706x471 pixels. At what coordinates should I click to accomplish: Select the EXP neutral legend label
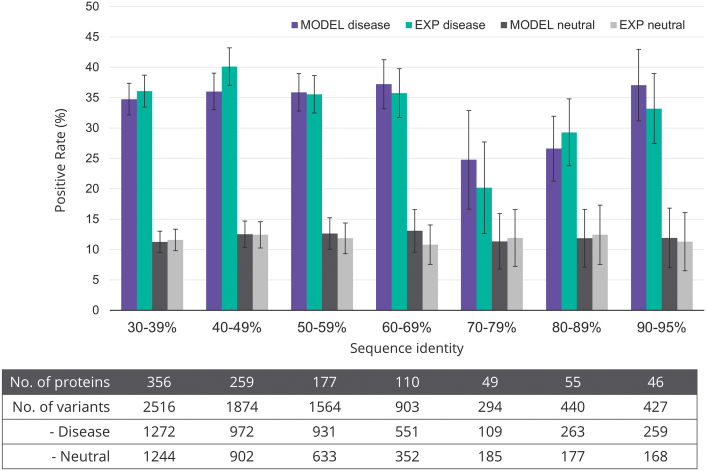point(663,24)
